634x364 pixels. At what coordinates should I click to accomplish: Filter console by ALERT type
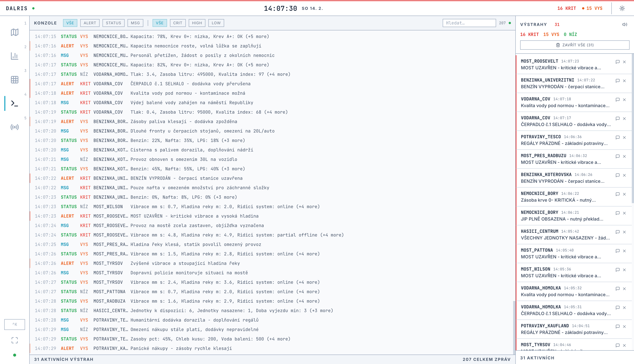point(90,23)
